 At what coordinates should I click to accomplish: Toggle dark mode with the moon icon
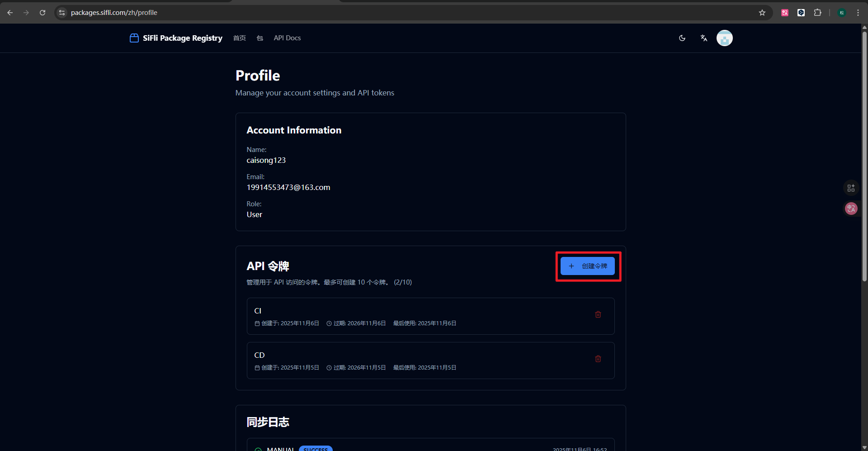(x=682, y=38)
